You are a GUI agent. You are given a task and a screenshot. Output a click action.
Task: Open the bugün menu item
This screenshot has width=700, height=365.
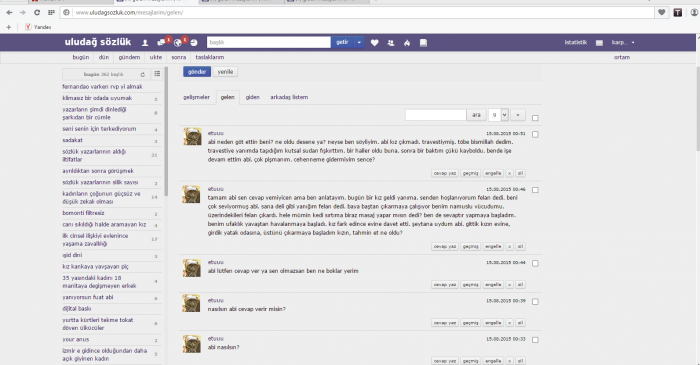81,58
